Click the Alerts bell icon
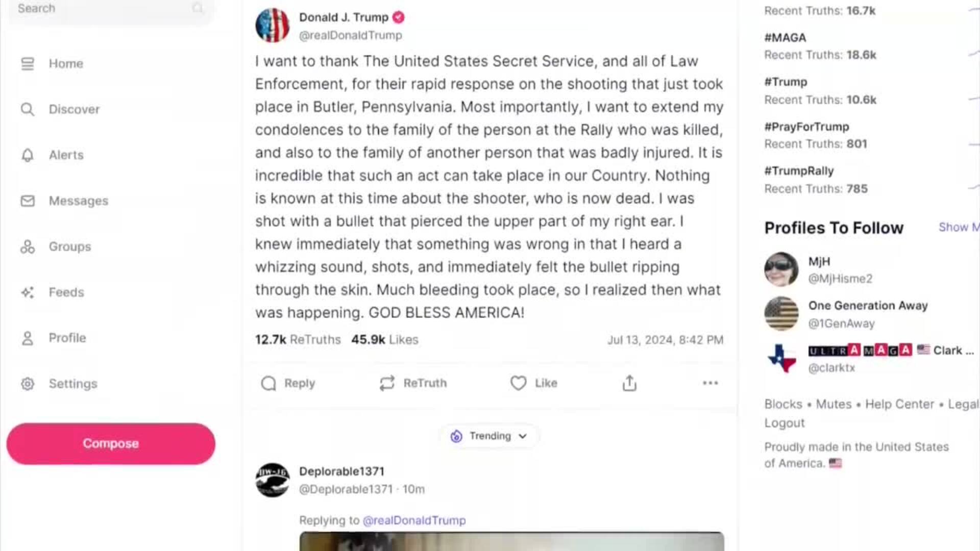980x551 pixels. (x=28, y=155)
